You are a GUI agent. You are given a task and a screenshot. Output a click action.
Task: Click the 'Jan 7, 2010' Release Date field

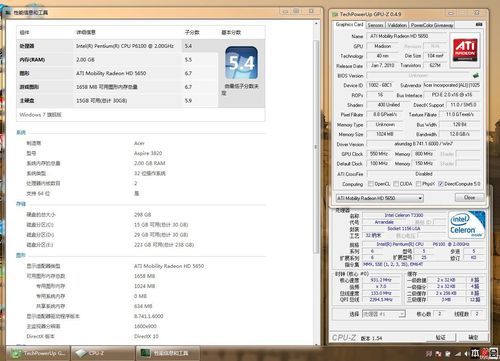click(382, 65)
